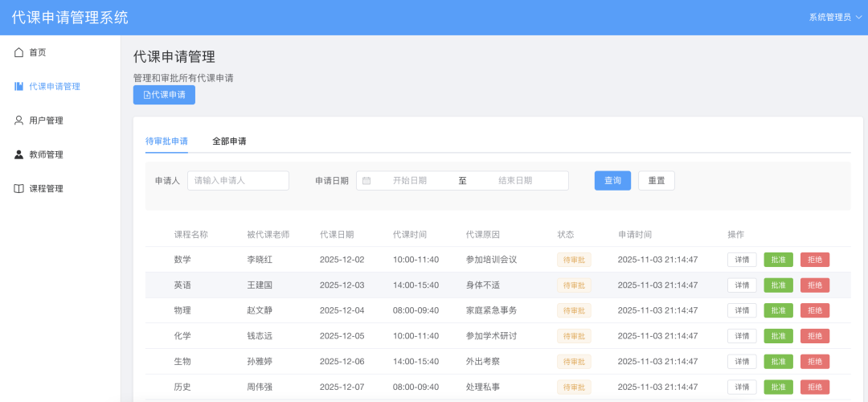Approve the 英语 request with 批准
The width and height of the screenshot is (868, 402).
778,285
